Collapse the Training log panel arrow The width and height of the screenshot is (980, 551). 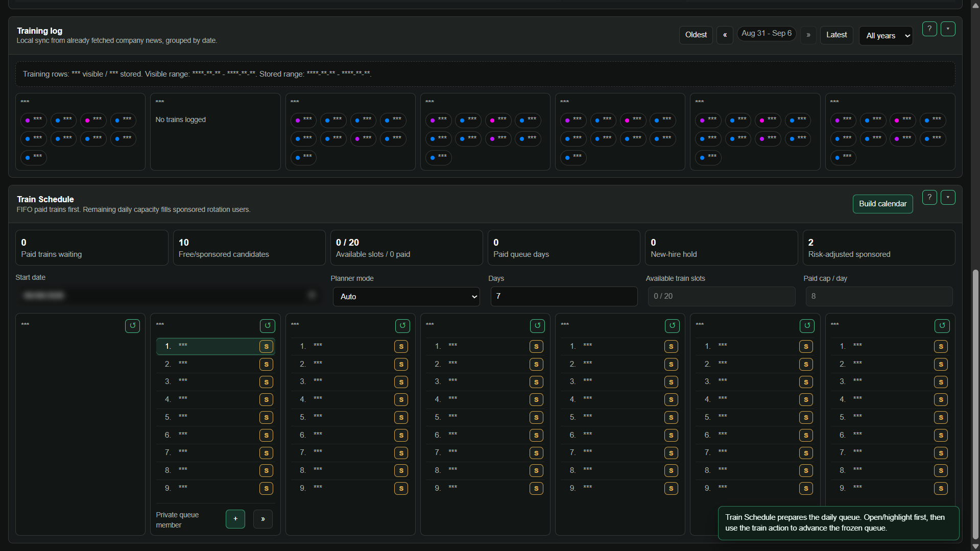(948, 29)
